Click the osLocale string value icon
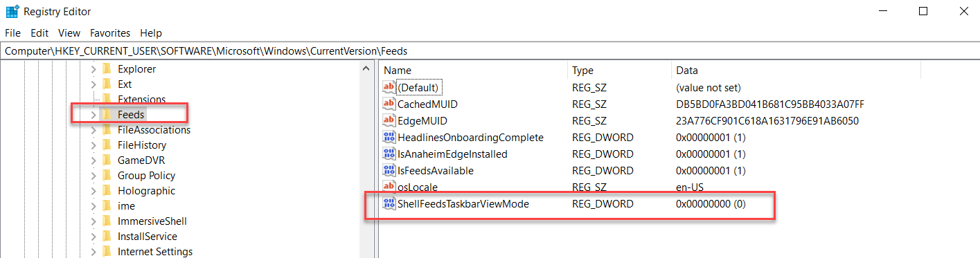Image resolution: width=980 pixels, height=258 pixels. coord(389,187)
